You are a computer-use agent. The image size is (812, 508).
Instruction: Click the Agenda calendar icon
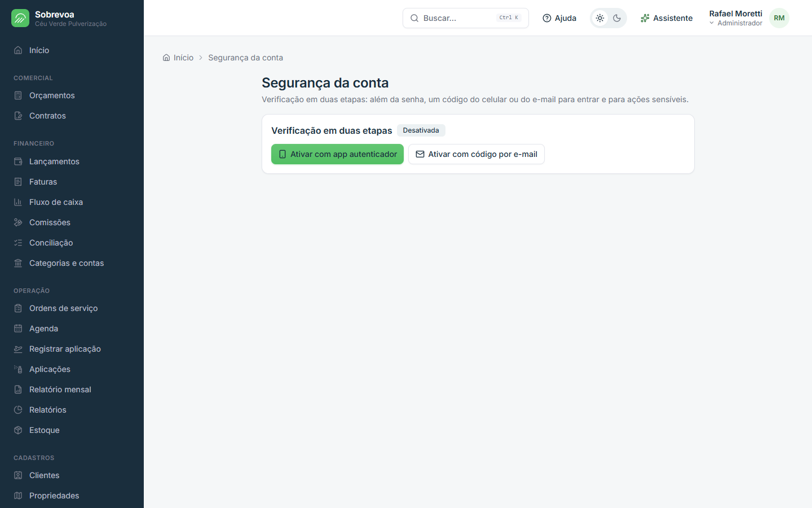tap(18, 329)
